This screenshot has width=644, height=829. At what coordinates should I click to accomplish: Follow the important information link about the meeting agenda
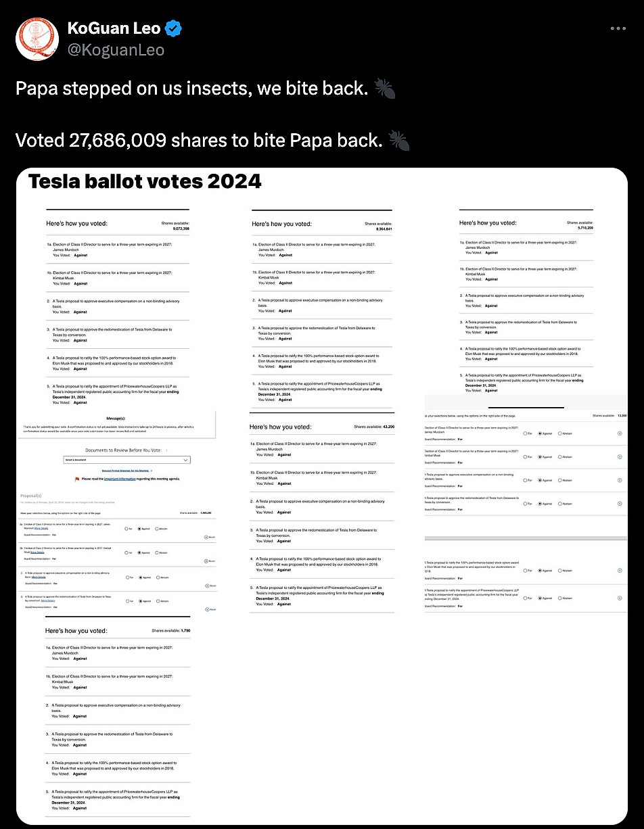point(120,479)
